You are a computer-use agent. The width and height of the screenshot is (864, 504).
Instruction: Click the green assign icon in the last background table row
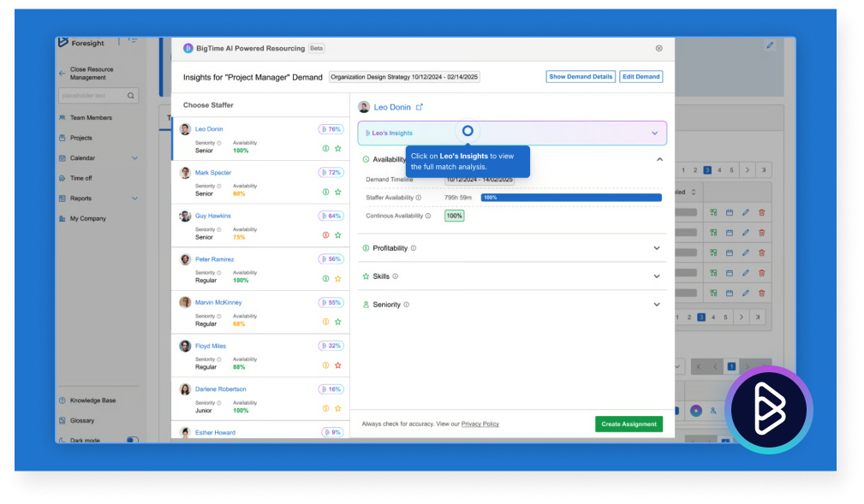(713, 293)
